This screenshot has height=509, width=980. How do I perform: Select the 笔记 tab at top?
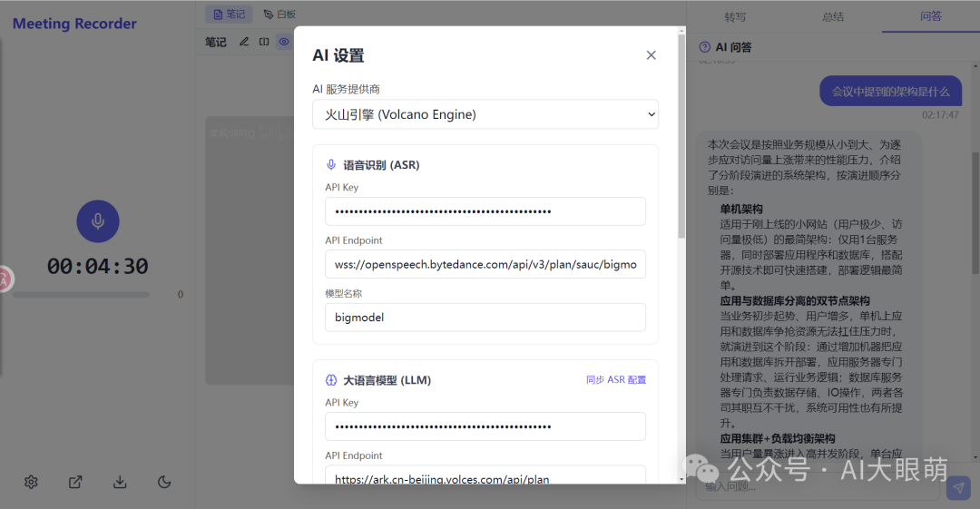(x=229, y=15)
